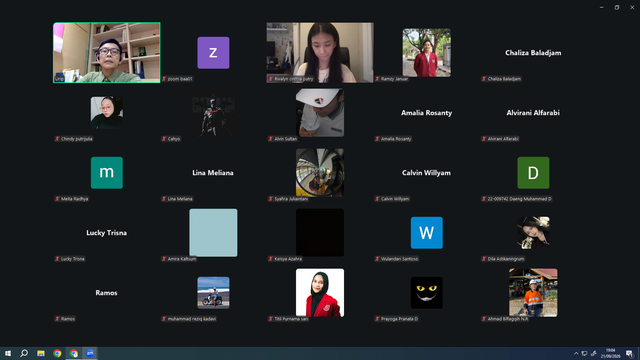Click the muted mic icon beside Wulandari Santoso

(378, 259)
